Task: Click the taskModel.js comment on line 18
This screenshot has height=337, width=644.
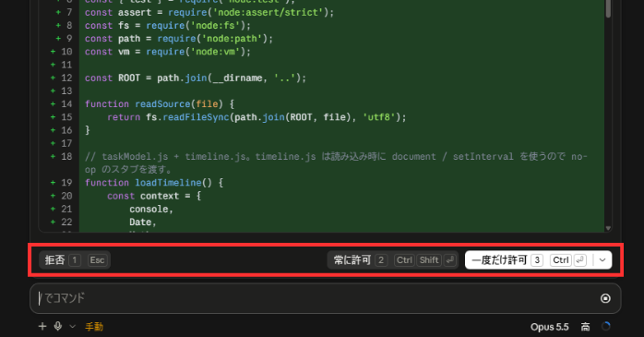Action: click(336, 162)
